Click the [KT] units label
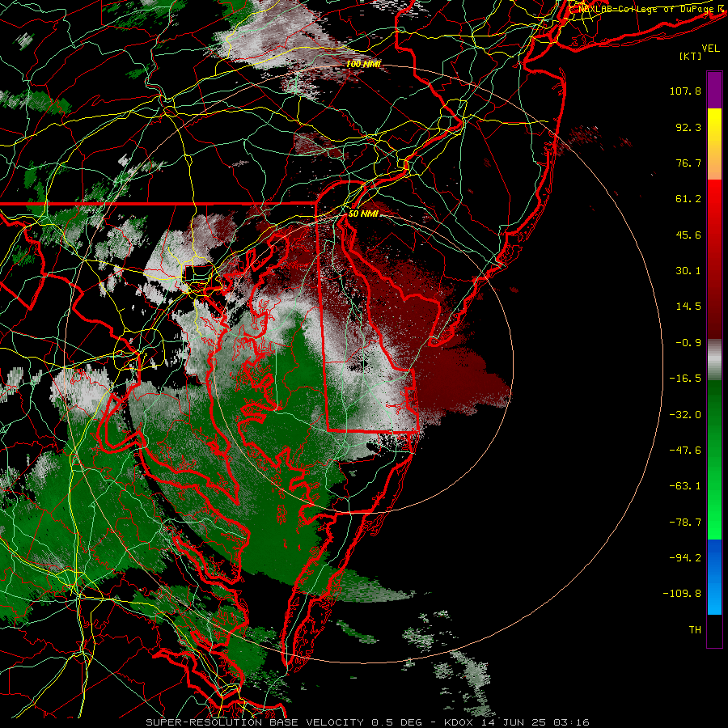 [691, 56]
